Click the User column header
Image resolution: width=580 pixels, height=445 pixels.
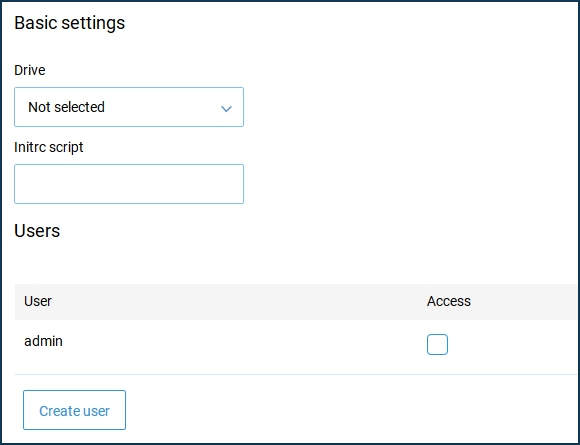(x=38, y=301)
